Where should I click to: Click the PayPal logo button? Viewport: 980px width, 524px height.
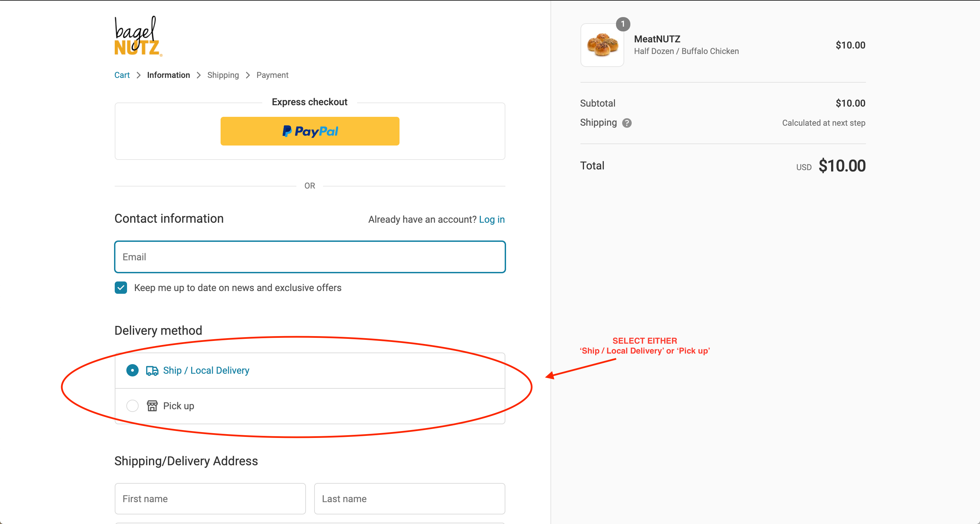click(x=310, y=131)
